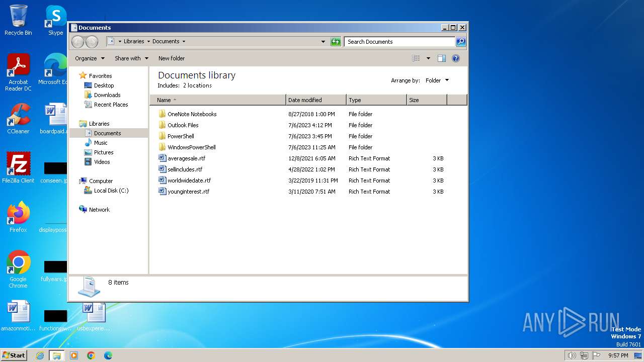
Task: Select the younginterest.rtf file icon
Action: click(x=162, y=192)
